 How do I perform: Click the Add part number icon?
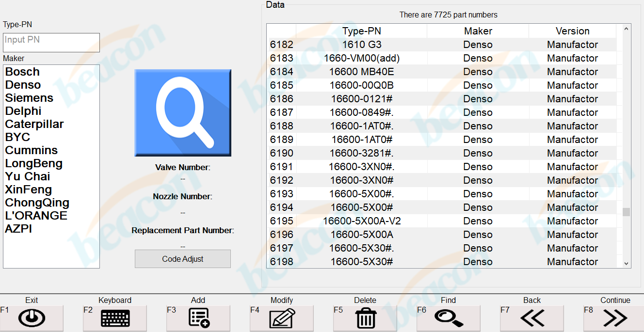[x=198, y=318]
